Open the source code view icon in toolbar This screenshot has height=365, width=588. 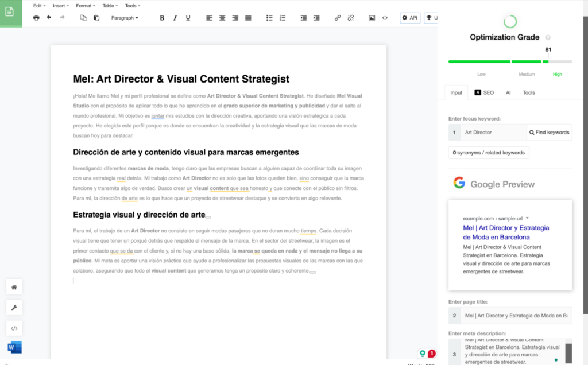click(385, 18)
